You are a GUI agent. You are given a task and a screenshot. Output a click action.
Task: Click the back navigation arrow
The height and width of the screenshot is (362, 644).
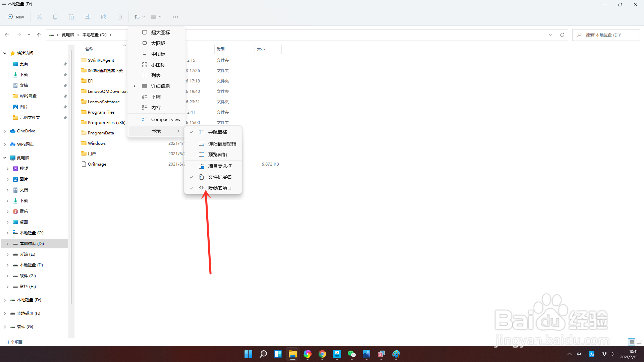point(7,35)
